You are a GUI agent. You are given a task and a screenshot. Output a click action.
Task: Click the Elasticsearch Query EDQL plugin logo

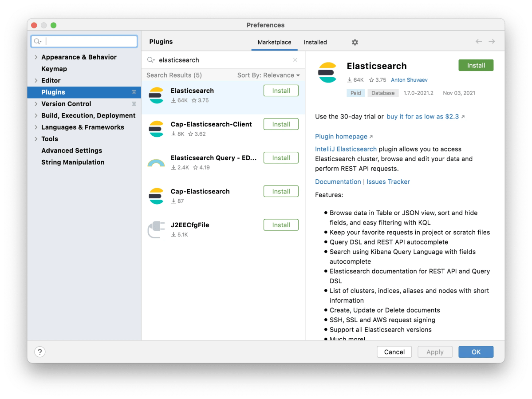point(157,163)
